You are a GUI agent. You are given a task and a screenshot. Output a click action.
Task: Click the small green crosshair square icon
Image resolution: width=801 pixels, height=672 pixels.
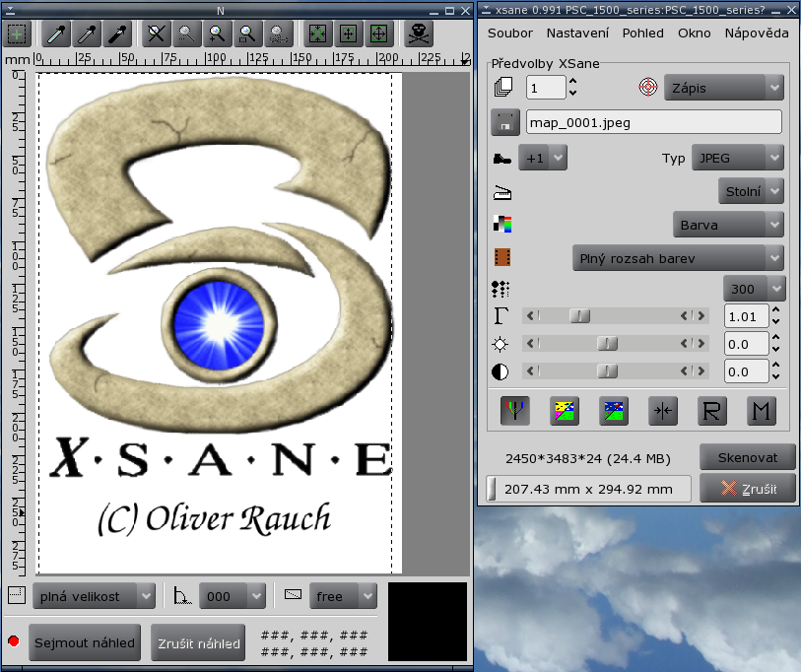click(349, 34)
